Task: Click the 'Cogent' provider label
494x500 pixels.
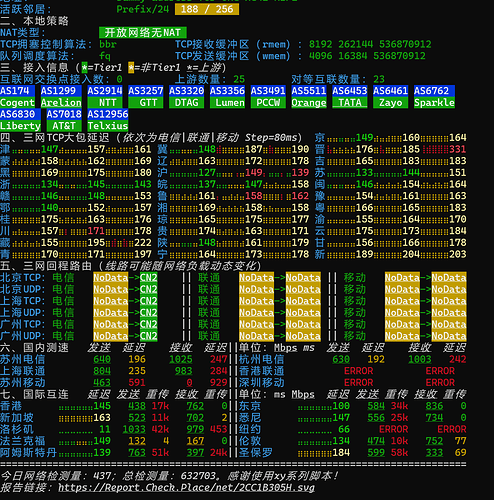Action: (17, 102)
